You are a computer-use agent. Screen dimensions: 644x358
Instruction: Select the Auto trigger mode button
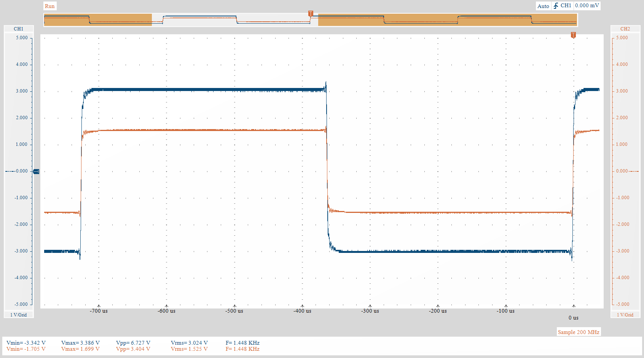click(x=543, y=6)
